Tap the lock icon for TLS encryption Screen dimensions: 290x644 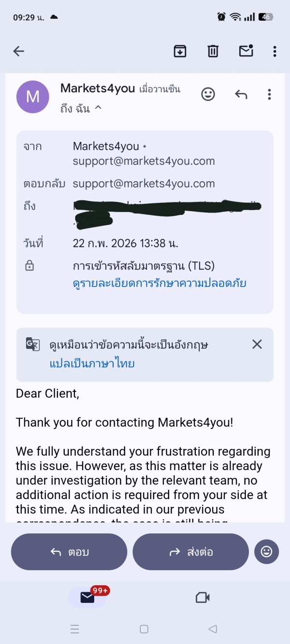[x=29, y=266]
